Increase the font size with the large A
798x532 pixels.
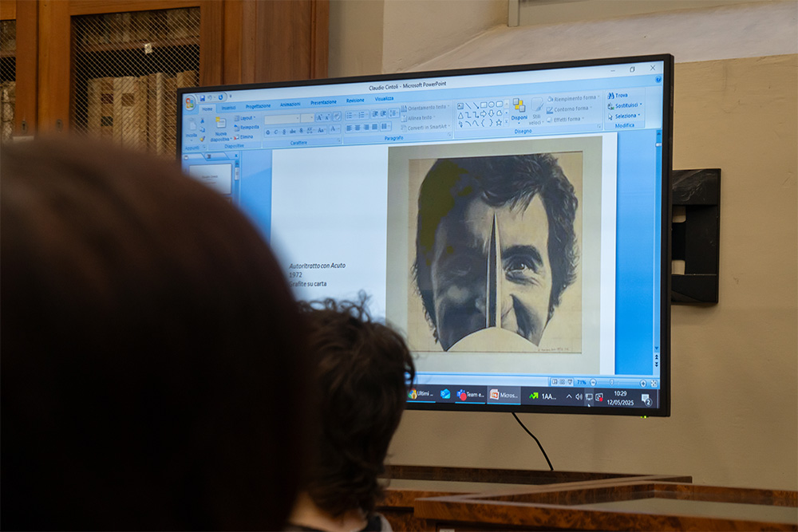click(x=319, y=118)
